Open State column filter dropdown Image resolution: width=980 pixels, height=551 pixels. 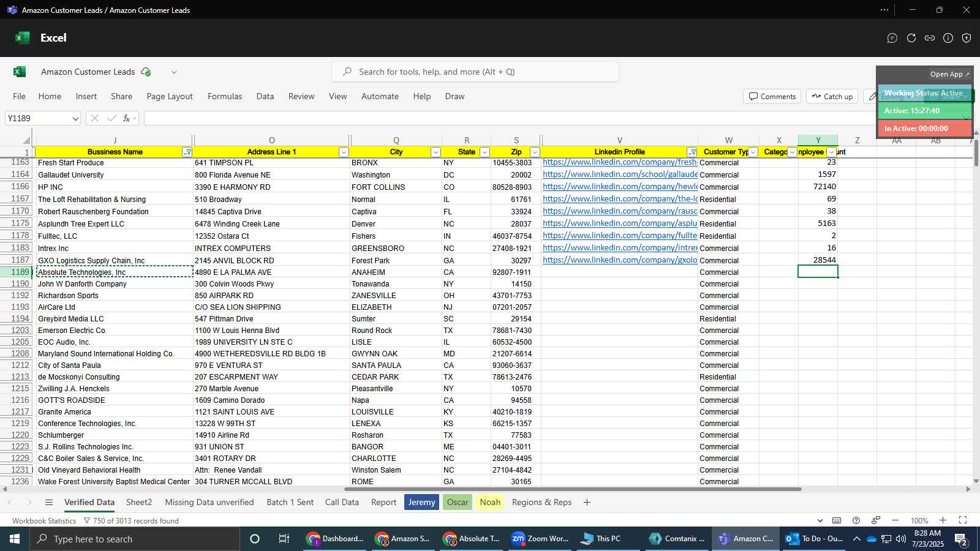tap(484, 152)
